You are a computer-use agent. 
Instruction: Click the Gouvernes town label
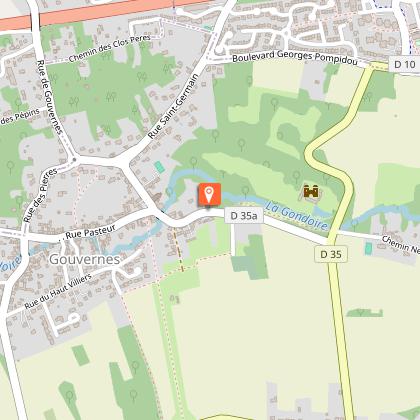[x=85, y=259]
